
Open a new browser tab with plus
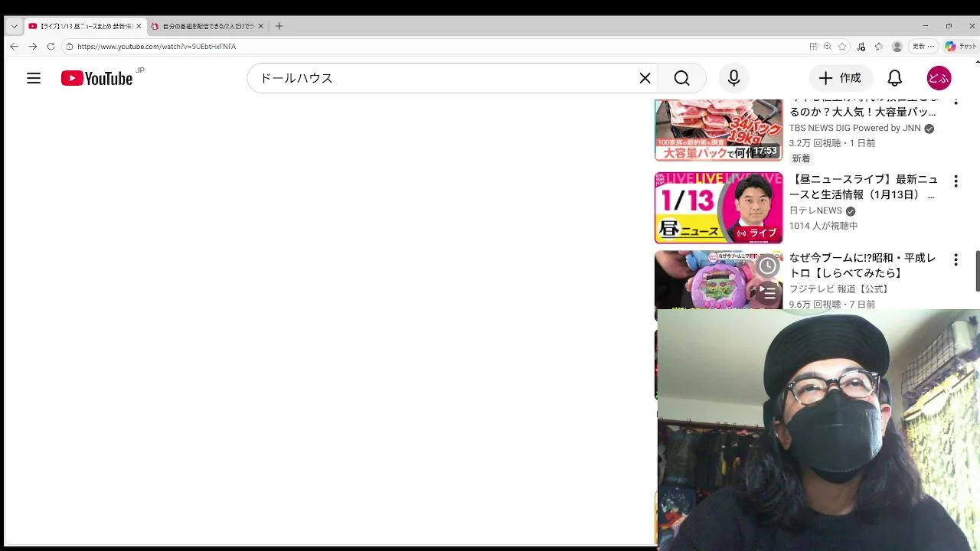pyautogui.click(x=279, y=26)
